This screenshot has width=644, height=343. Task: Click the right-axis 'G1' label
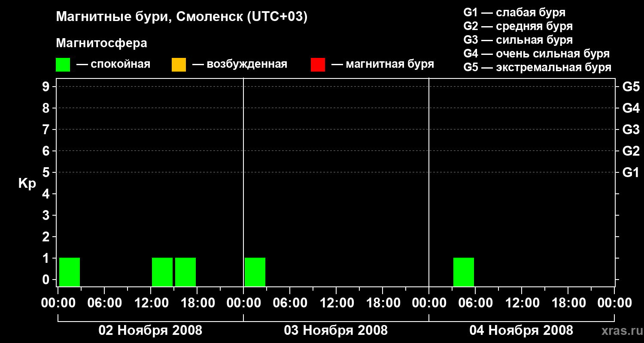pyautogui.click(x=631, y=172)
